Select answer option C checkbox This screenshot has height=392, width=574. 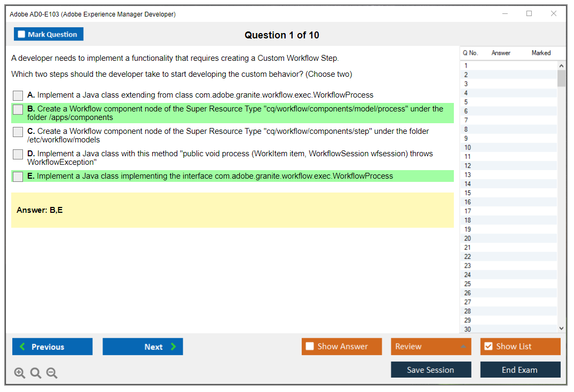[18, 132]
